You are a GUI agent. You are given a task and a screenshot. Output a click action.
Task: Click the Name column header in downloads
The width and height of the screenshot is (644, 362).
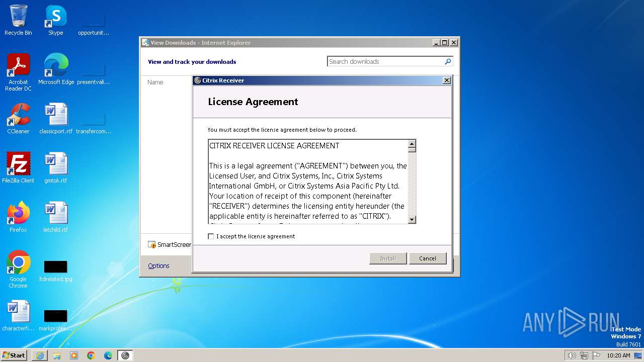click(x=155, y=82)
